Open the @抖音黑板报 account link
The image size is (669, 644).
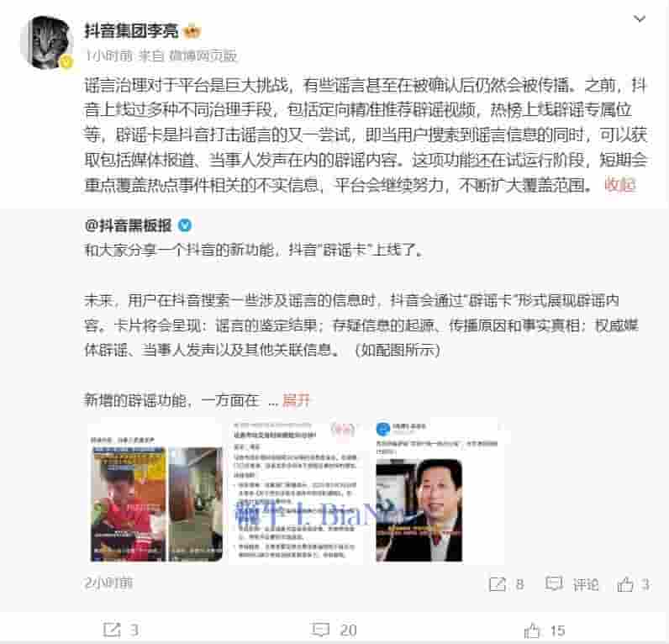pos(128,225)
